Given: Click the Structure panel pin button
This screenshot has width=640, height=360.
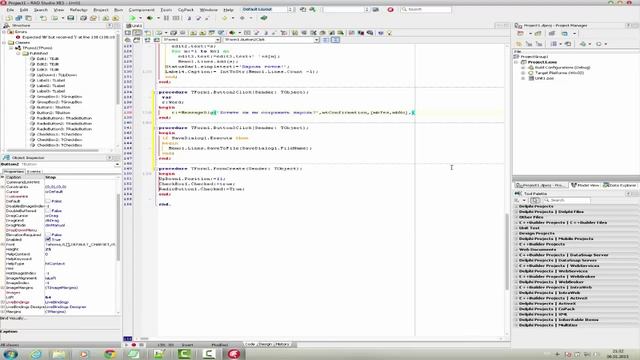Looking at the screenshot, I should point(109,25).
